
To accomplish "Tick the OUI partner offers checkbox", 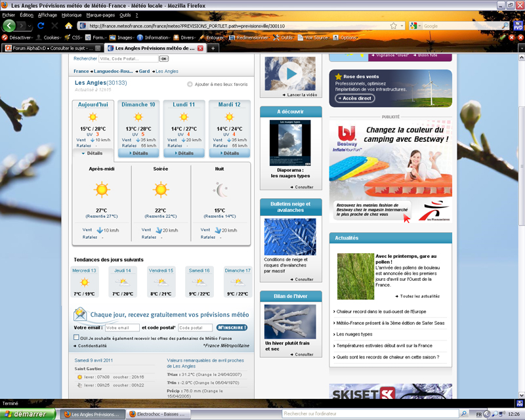I will coord(76,337).
